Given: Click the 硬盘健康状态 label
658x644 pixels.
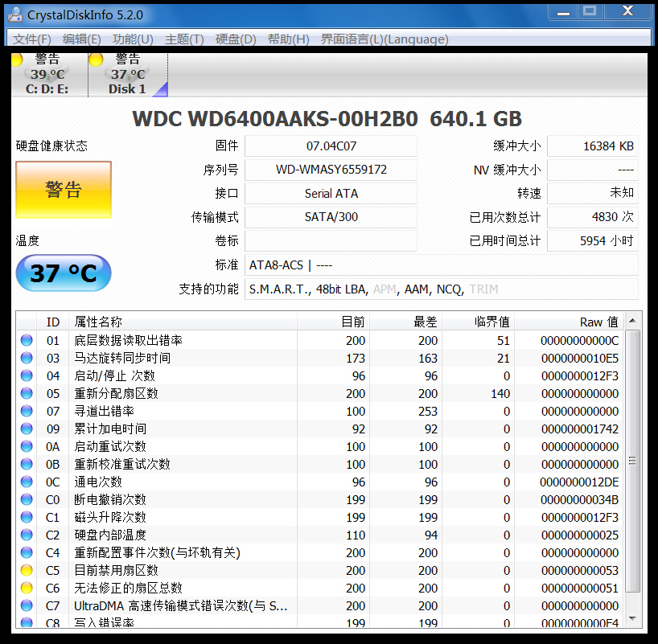Looking at the screenshot, I should [x=51, y=146].
